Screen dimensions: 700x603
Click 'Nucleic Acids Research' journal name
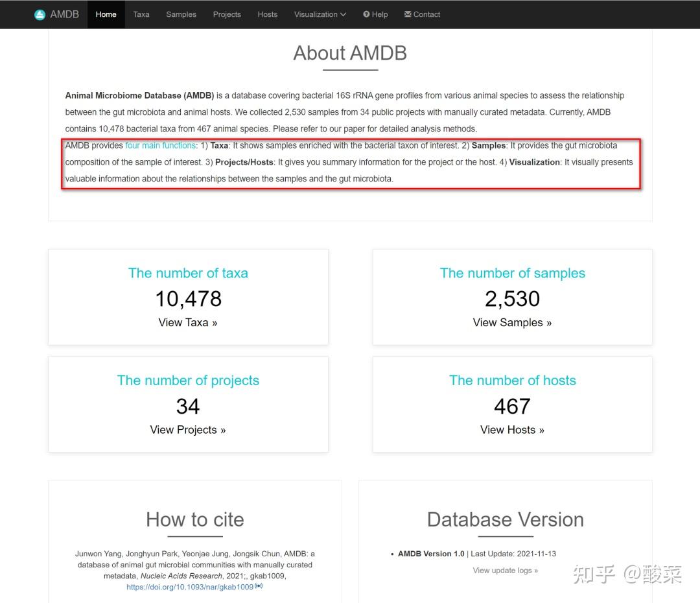click(x=181, y=576)
